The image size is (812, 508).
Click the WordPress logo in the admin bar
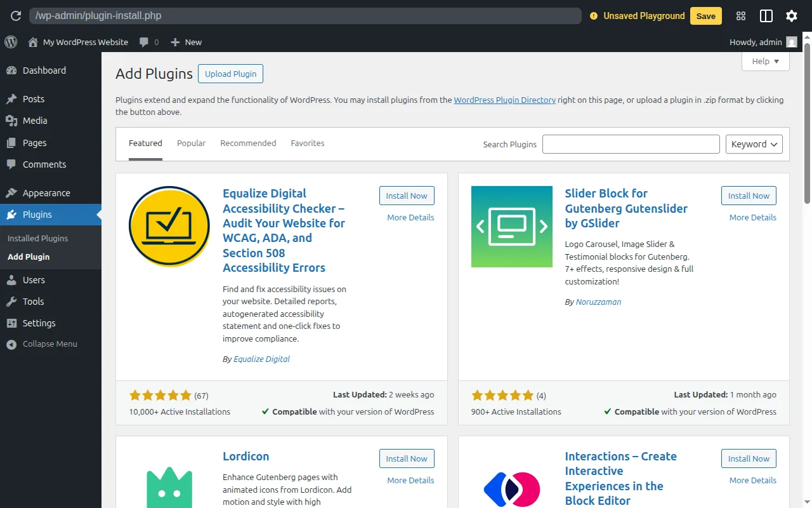[x=10, y=42]
